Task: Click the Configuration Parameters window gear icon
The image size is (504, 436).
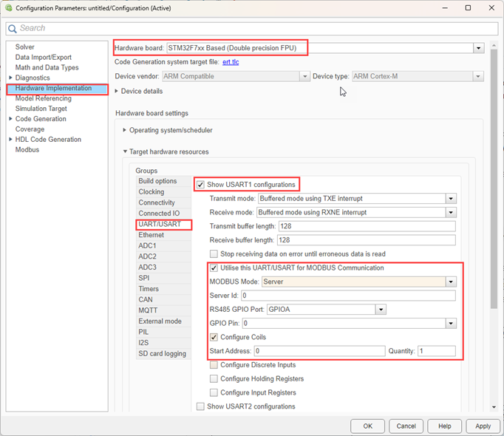Action: [x=8, y=7]
